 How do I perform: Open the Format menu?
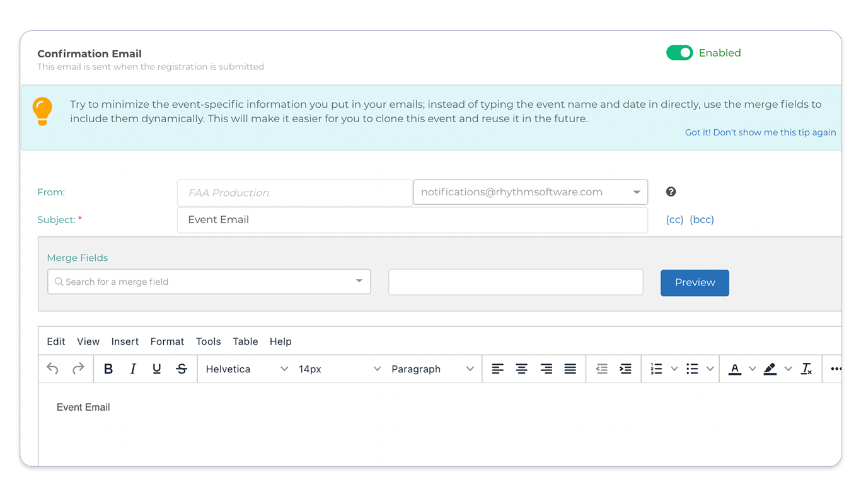coord(167,341)
